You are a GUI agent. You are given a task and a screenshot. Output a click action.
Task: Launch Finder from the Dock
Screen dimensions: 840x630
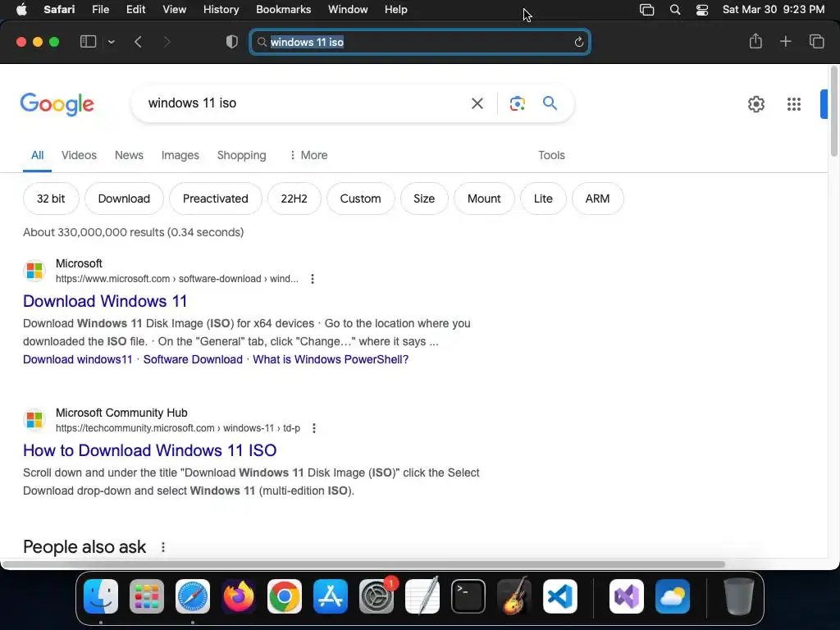coord(101,596)
